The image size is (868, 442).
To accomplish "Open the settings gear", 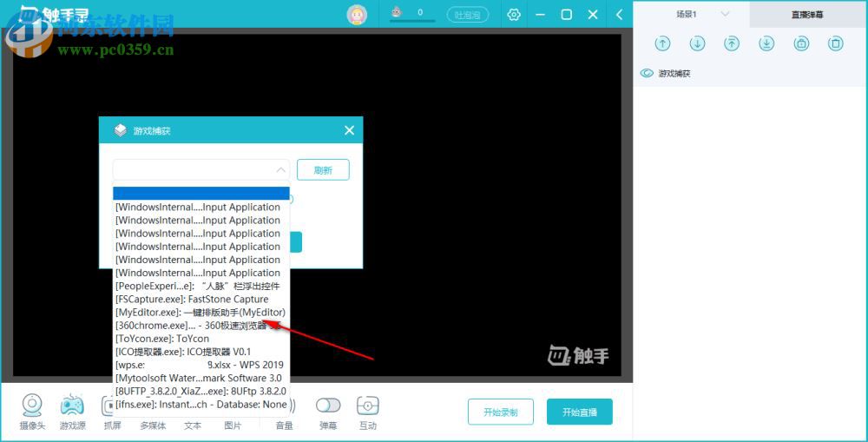I will pyautogui.click(x=514, y=15).
